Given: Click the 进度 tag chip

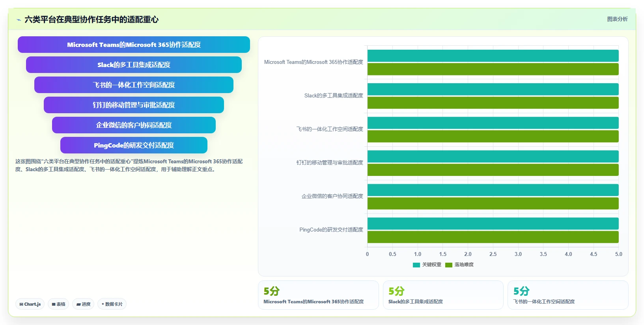Looking at the screenshot, I should [83, 304].
